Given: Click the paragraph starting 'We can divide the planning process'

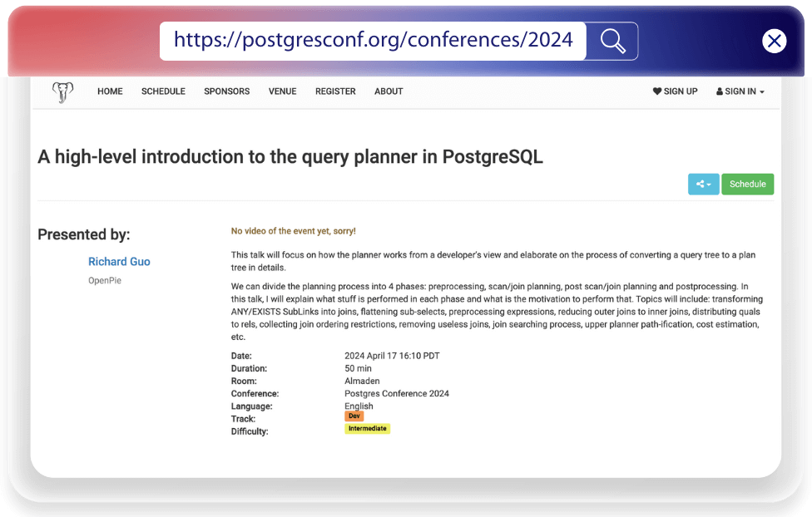Looking at the screenshot, I should pos(498,312).
